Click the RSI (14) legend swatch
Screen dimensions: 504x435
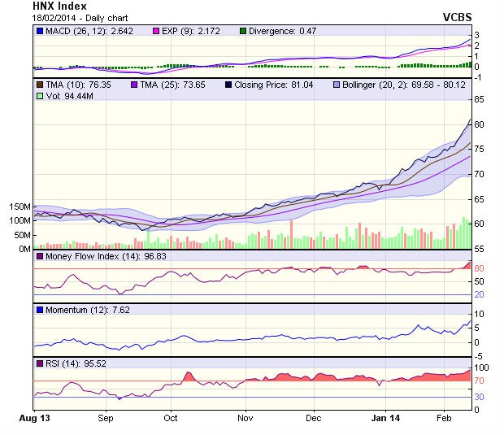[39, 363]
